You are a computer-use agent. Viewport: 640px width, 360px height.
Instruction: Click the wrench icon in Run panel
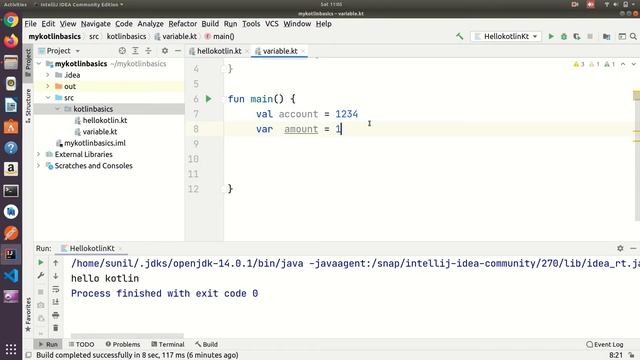[41, 276]
